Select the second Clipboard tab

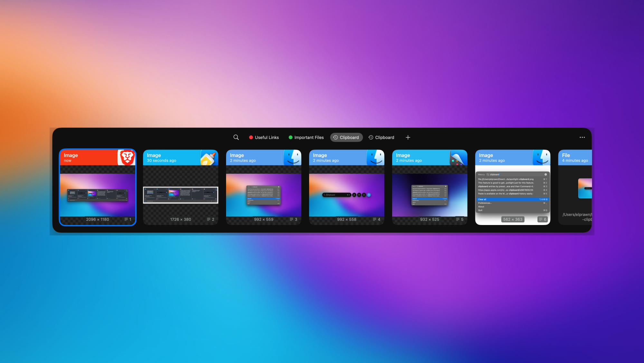click(x=382, y=137)
